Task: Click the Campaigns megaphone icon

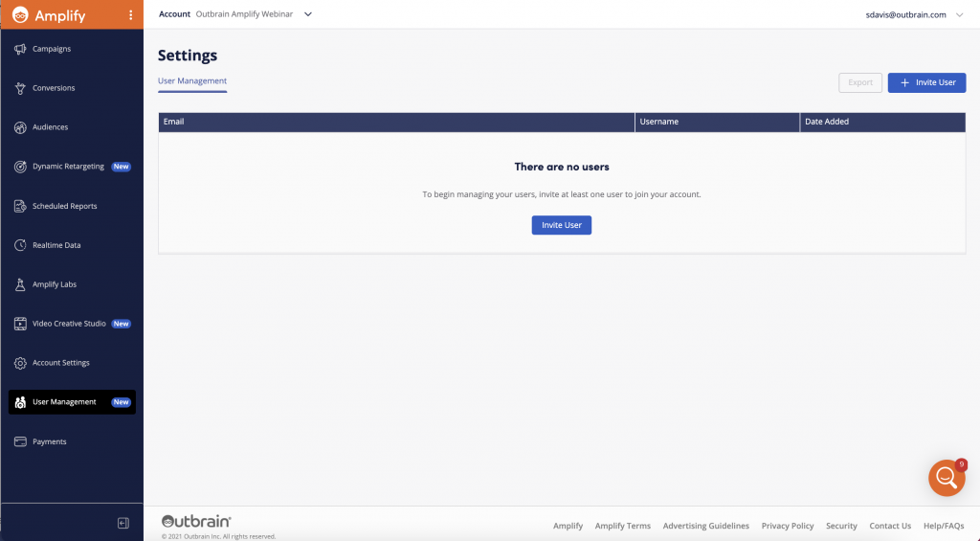Action: (x=20, y=49)
